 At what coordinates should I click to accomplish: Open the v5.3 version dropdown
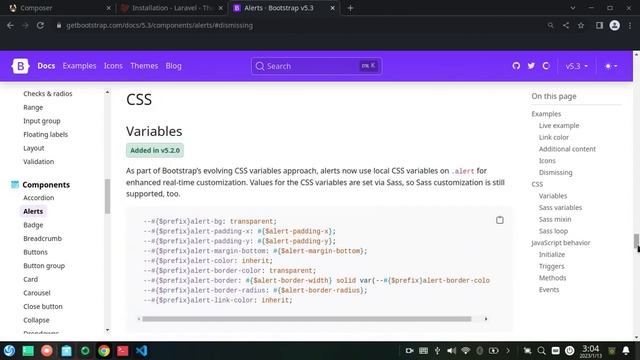click(x=577, y=66)
